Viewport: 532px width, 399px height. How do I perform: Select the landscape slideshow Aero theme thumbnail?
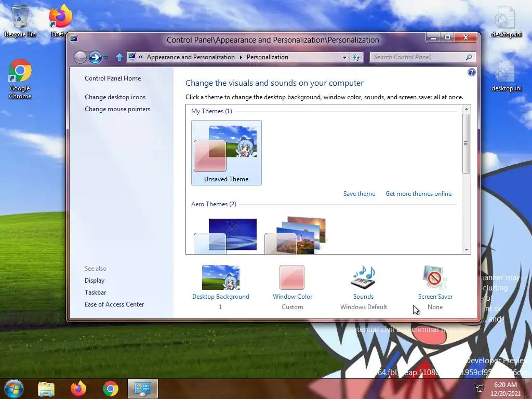coord(295,235)
